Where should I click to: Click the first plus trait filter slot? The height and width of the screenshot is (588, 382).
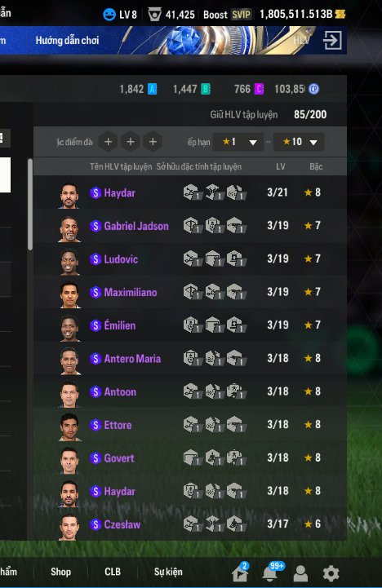(x=108, y=142)
